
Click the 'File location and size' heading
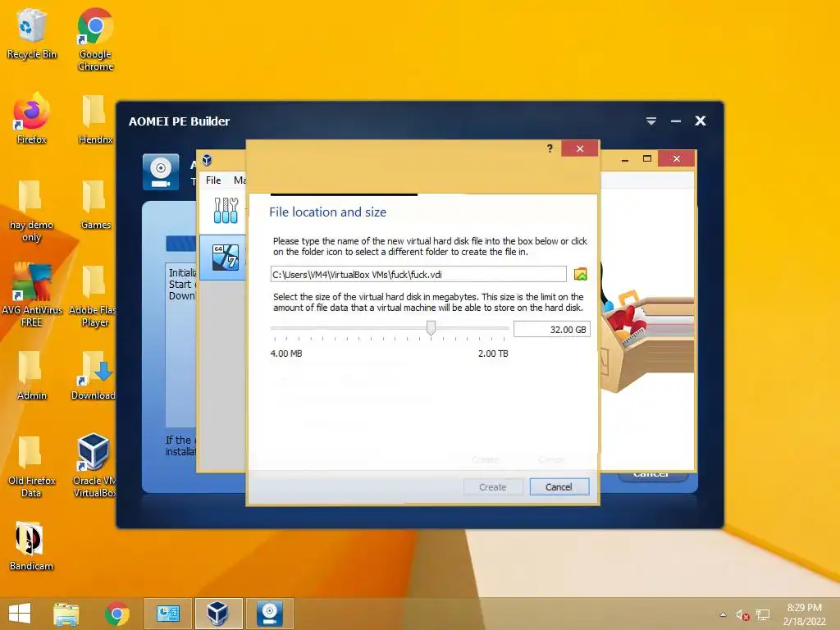point(327,212)
